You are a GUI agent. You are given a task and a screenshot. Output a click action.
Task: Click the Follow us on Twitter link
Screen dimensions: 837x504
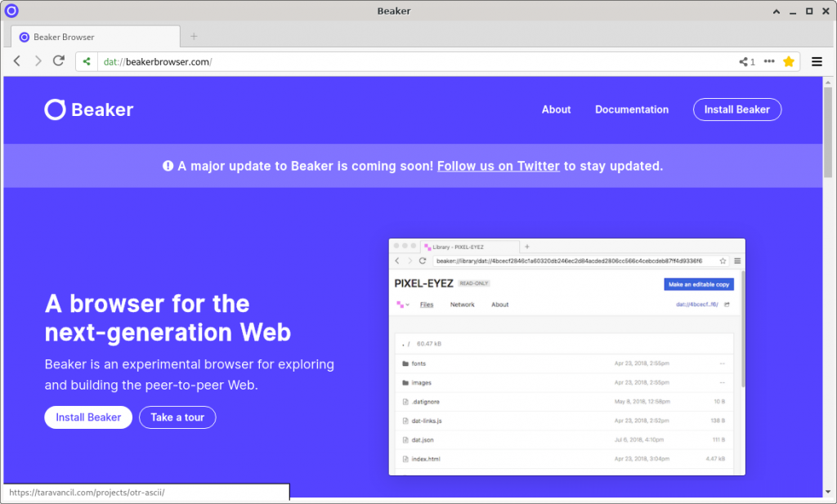click(498, 166)
